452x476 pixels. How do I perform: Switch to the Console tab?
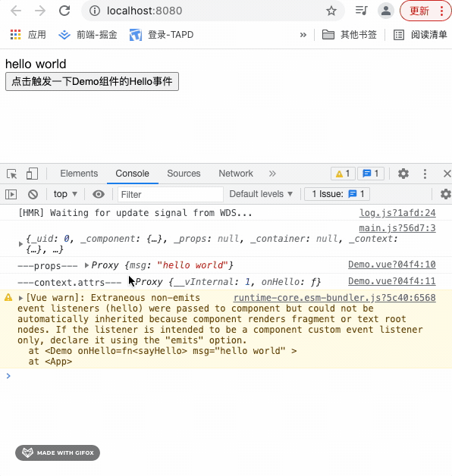click(x=133, y=174)
